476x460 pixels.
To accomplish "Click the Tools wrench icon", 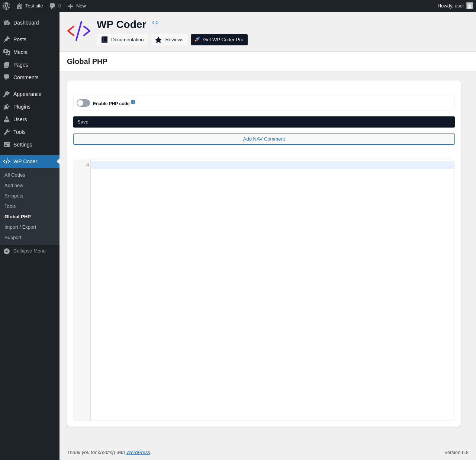I will (x=7, y=132).
